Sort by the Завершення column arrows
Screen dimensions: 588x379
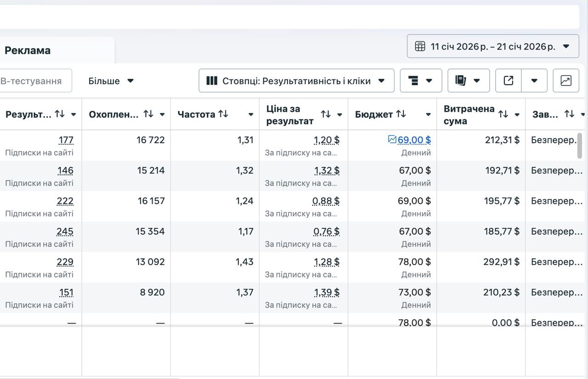(569, 114)
